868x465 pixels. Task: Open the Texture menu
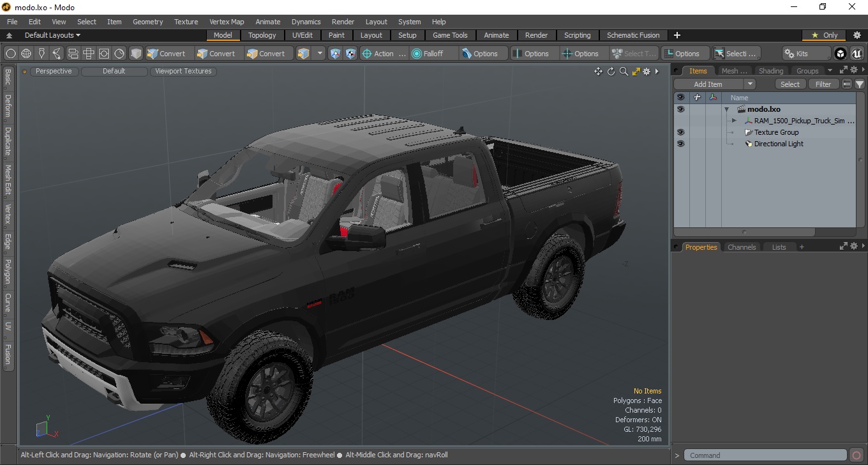[186, 22]
